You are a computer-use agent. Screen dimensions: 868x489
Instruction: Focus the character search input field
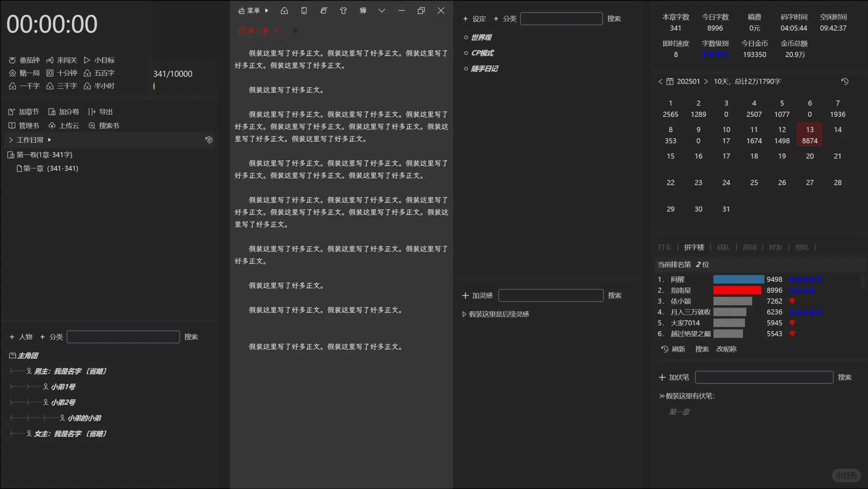pos(123,337)
